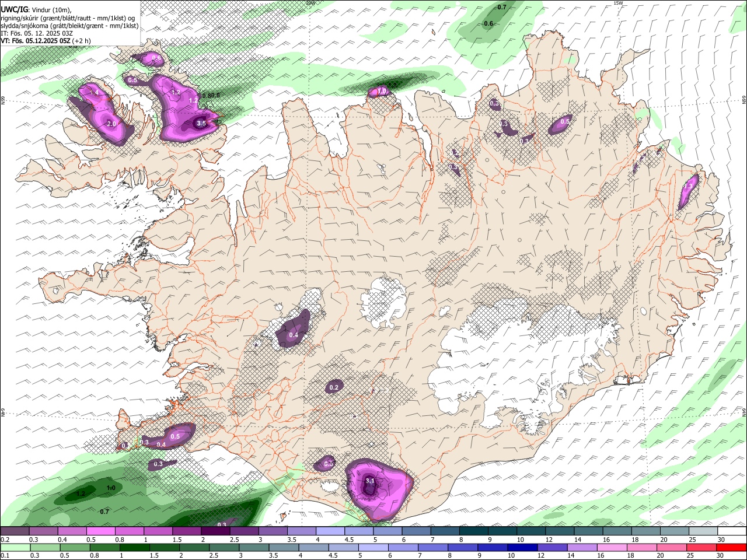Click the green 1.2 rain value offshore
This screenshot has width=747, height=560.
coord(81,494)
